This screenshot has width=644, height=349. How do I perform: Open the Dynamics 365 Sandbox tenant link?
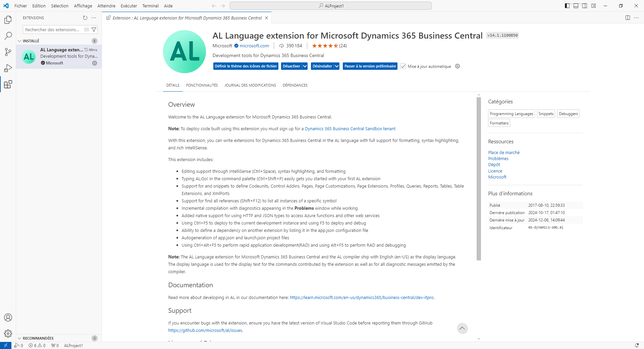point(350,129)
